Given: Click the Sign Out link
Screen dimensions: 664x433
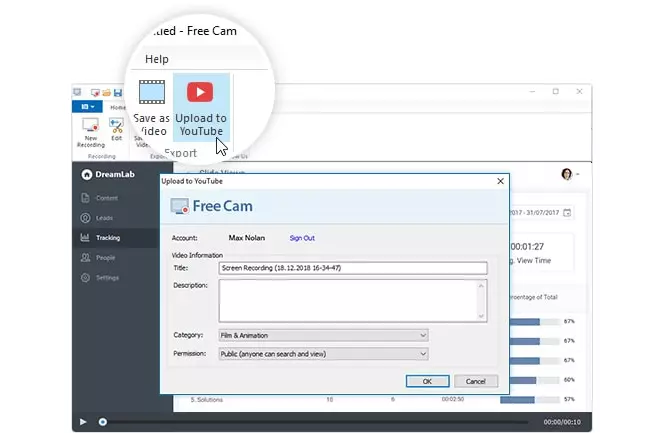Looking at the screenshot, I should [x=302, y=238].
